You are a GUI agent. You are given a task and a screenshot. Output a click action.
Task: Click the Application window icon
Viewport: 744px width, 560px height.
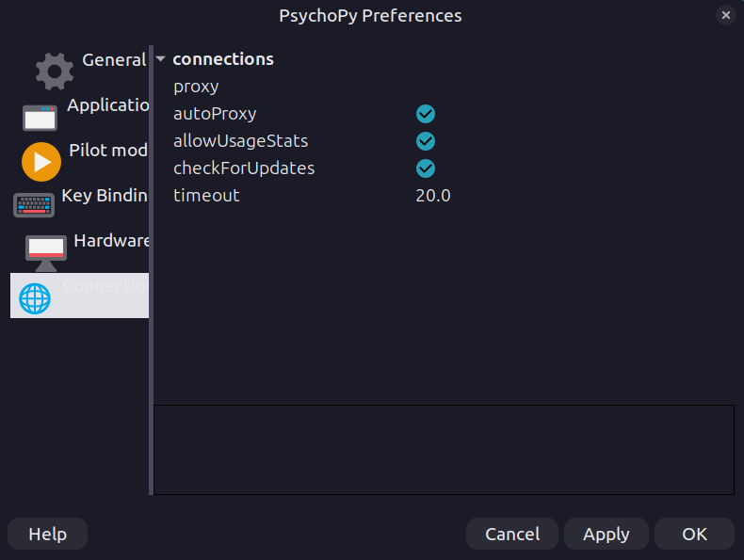40,118
